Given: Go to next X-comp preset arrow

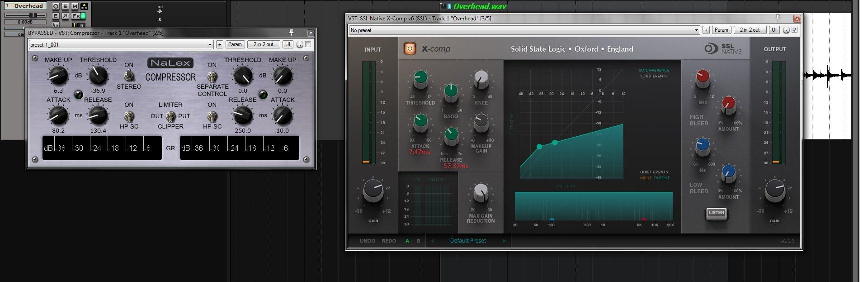Looking at the screenshot, I should [x=504, y=241].
